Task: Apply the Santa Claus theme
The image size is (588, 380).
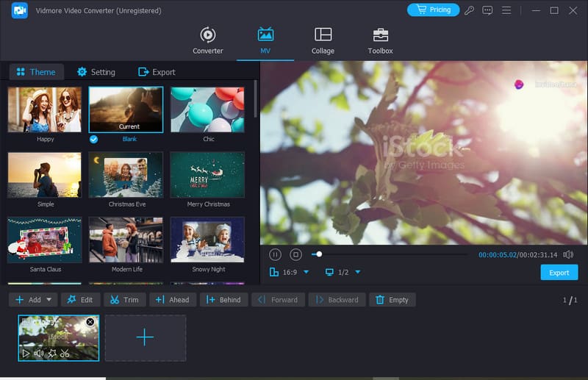Action: click(x=45, y=240)
